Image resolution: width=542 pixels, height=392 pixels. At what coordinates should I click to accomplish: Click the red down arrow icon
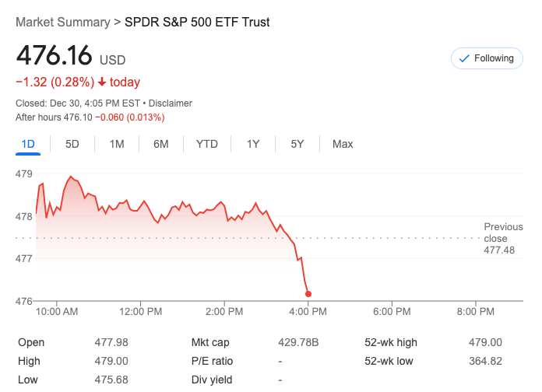[x=102, y=82]
